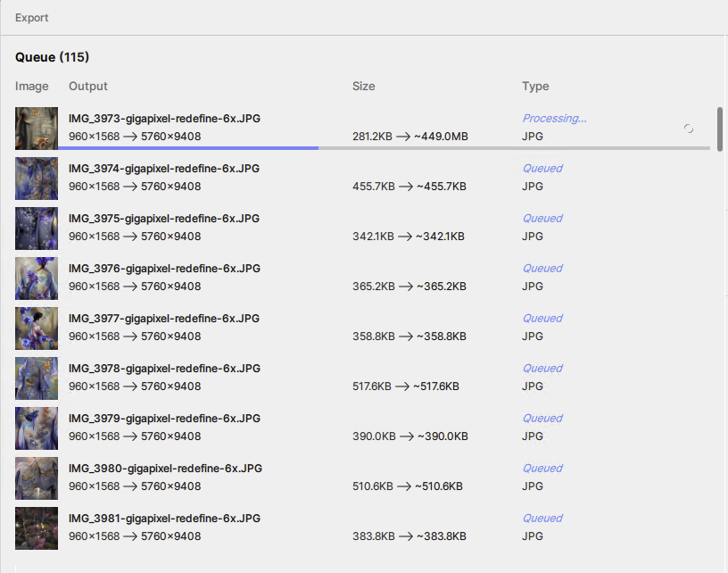The width and height of the screenshot is (728, 573).
Task: Click the spinning processing indicator for IMG_3973
Action: 689,129
